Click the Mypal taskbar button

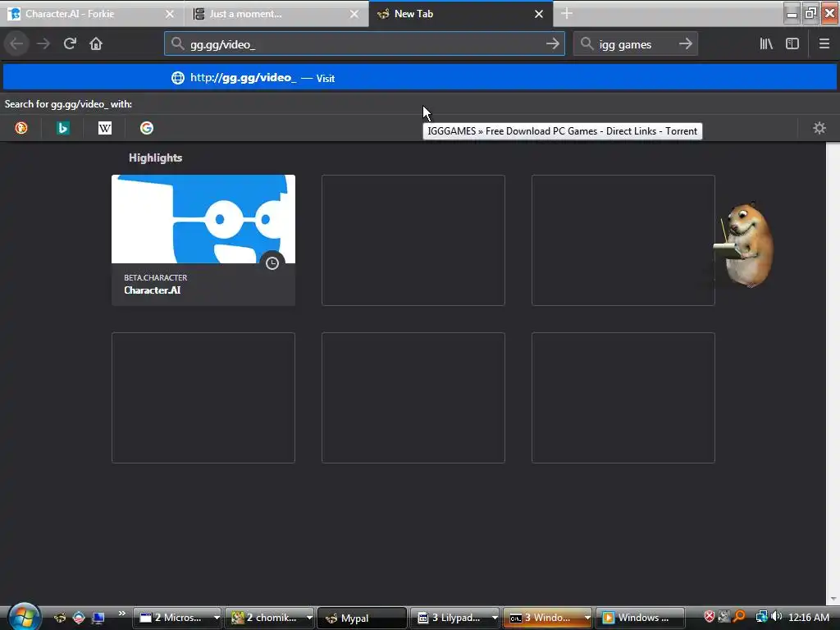pyautogui.click(x=362, y=618)
